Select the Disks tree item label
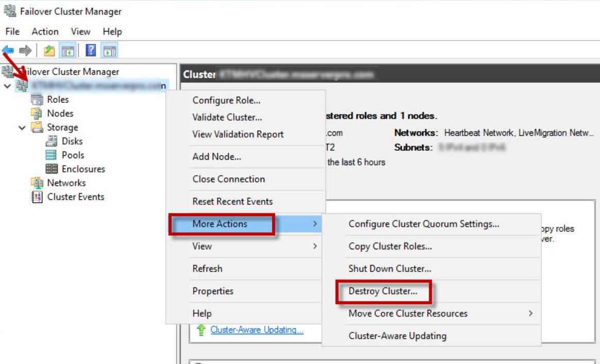 click(x=72, y=141)
